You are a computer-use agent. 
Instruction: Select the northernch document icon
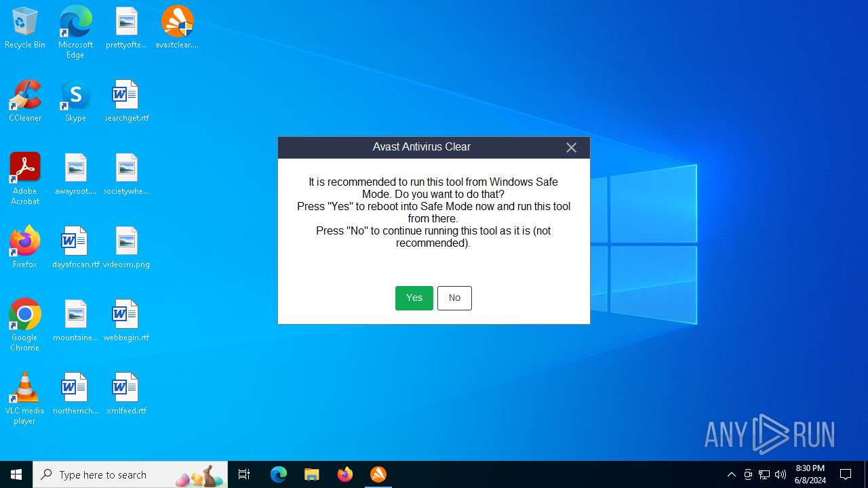coord(75,394)
